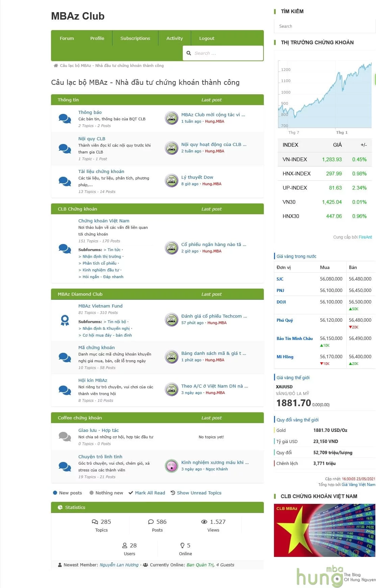The width and height of the screenshot is (376, 588).
Task: Open Kinh nghiệm xương máu khi last post
Action: 215,462
